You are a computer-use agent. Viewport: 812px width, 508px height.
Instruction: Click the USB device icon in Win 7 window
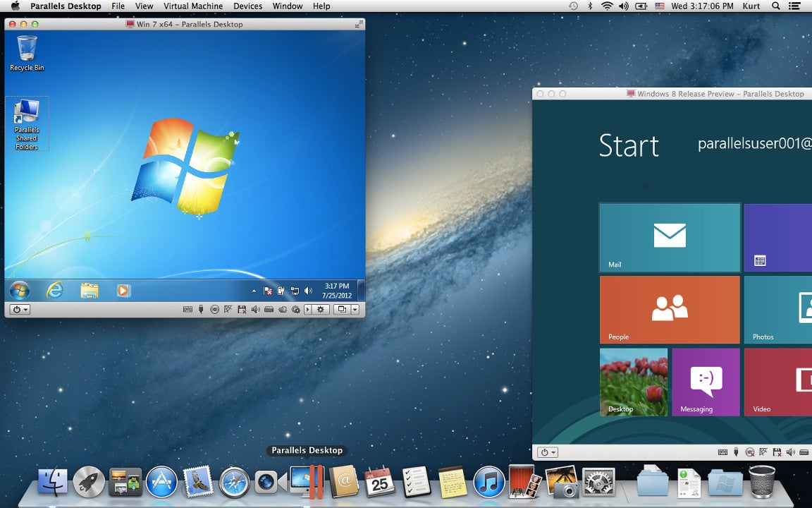(202, 309)
